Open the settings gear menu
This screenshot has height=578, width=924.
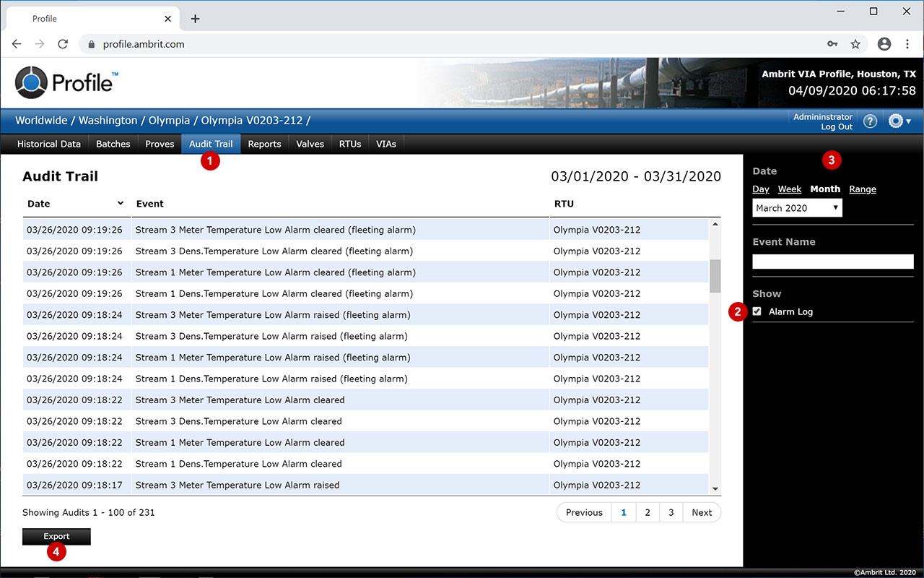pyautogui.click(x=899, y=121)
